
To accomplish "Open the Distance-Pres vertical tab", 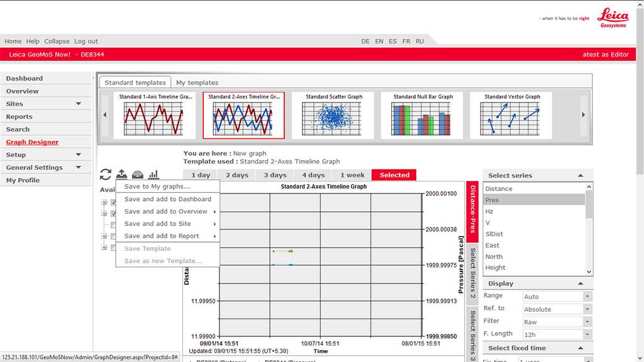I will coord(472,211).
